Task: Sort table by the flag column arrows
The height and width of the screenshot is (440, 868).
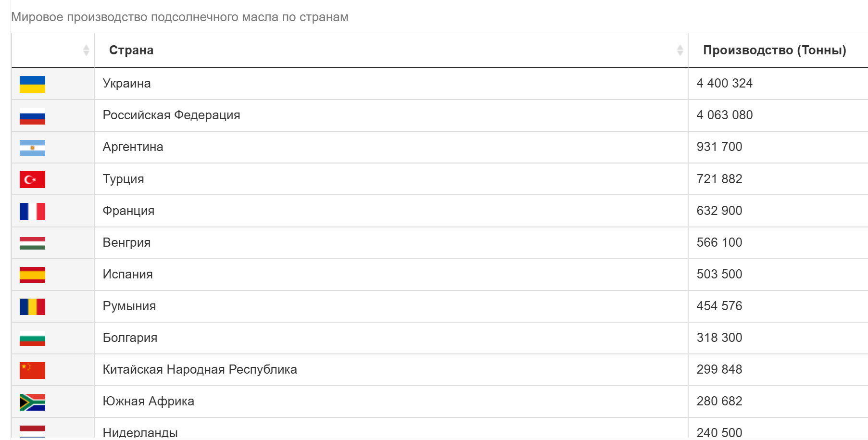Action: tap(86, 50)
